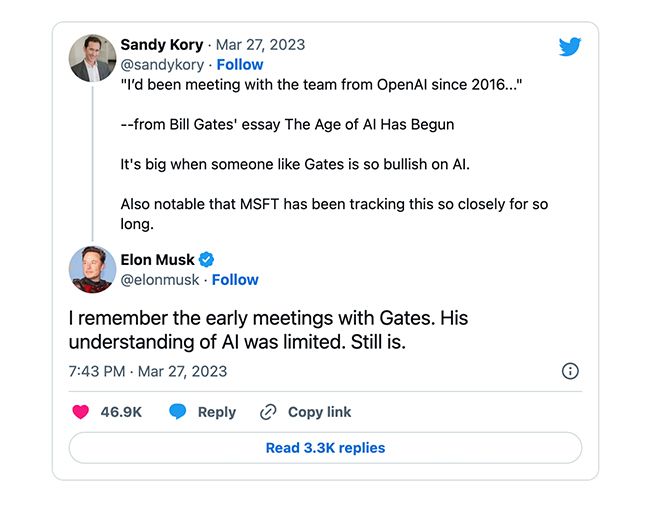Like the tweet with the heart icon
This screenshot has width=650, height=509.
(80, 412)
